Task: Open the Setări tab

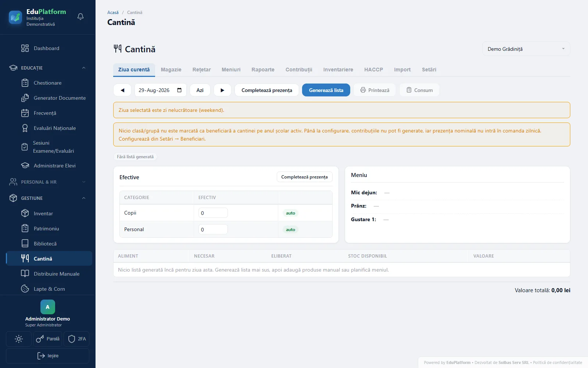Action: (x=429, y=70)
